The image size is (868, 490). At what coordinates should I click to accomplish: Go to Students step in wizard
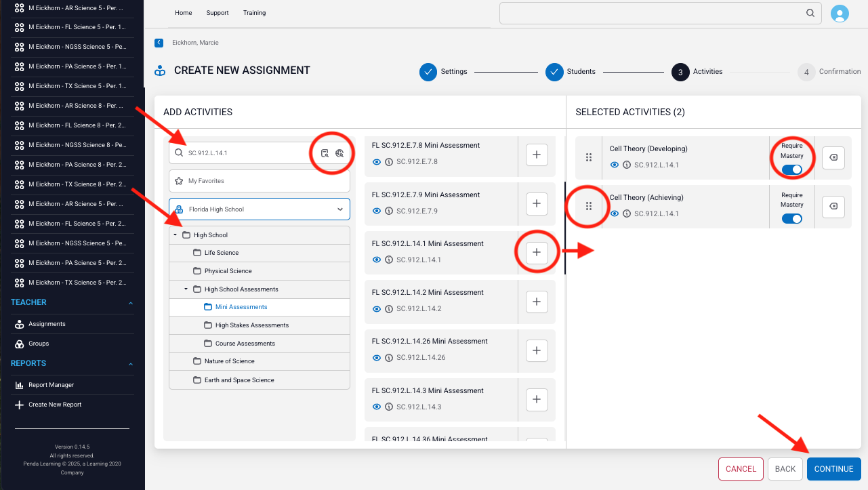(571, 72)
